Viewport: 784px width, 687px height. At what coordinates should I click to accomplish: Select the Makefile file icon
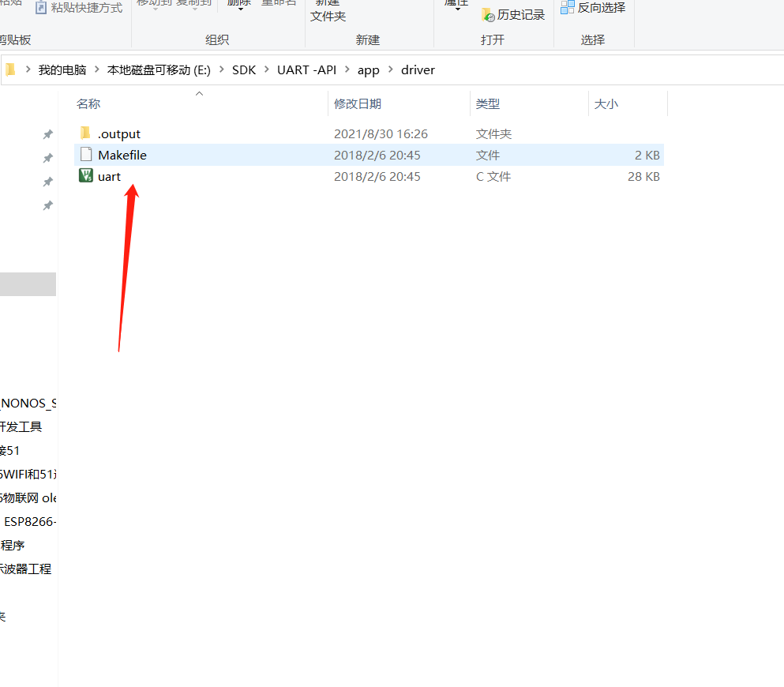(x=86, y=155)
